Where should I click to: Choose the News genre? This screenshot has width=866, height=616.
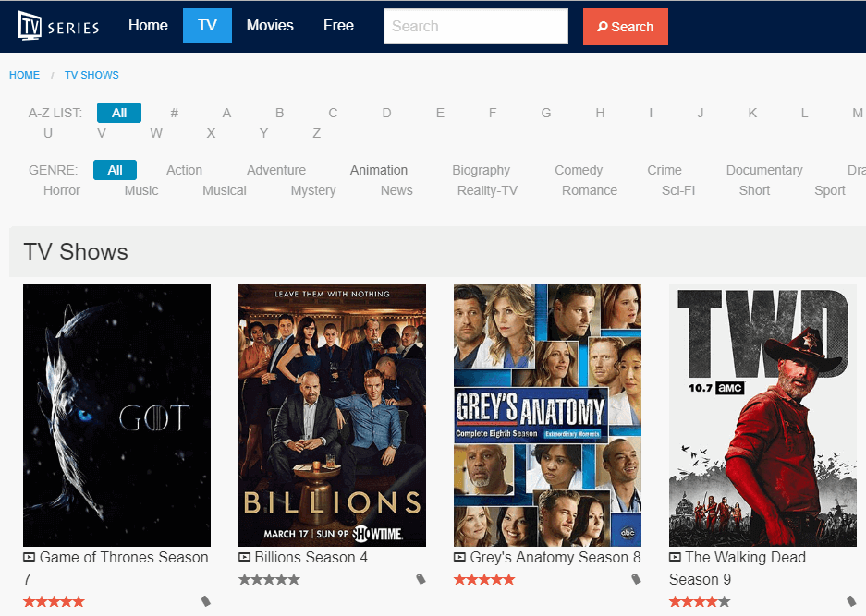pyautogui.click(x=396, y=190)
